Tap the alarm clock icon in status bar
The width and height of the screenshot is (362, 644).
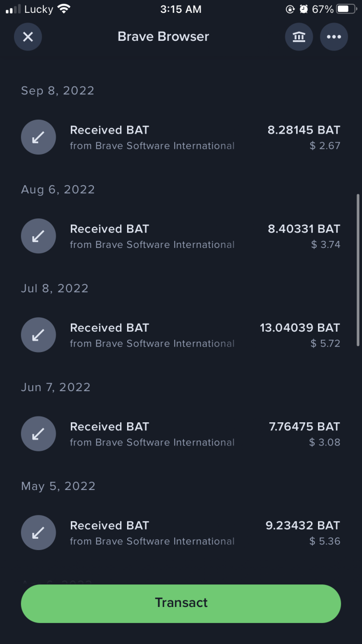[x=304, y=9]
